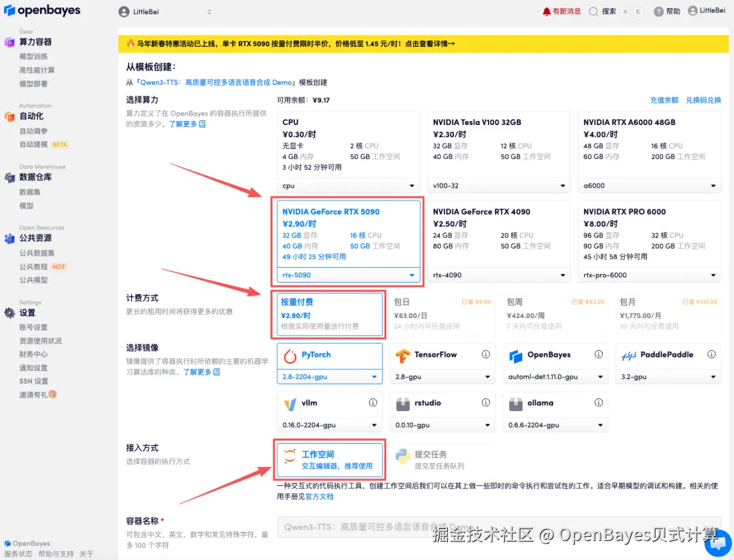Choose the 按量付费 billing option
The image size is (734, 560).
pos(329,314)
